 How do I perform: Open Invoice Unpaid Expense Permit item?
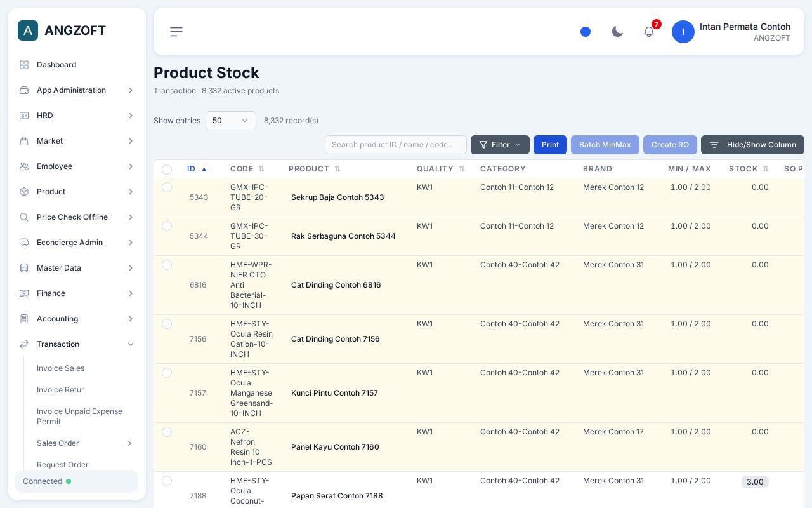[80, 417]
